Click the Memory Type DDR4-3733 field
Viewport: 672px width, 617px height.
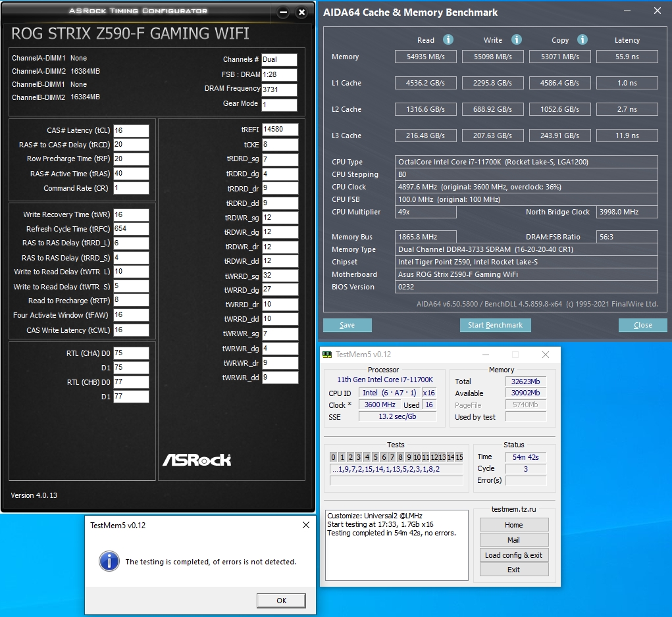pos(527,249)
